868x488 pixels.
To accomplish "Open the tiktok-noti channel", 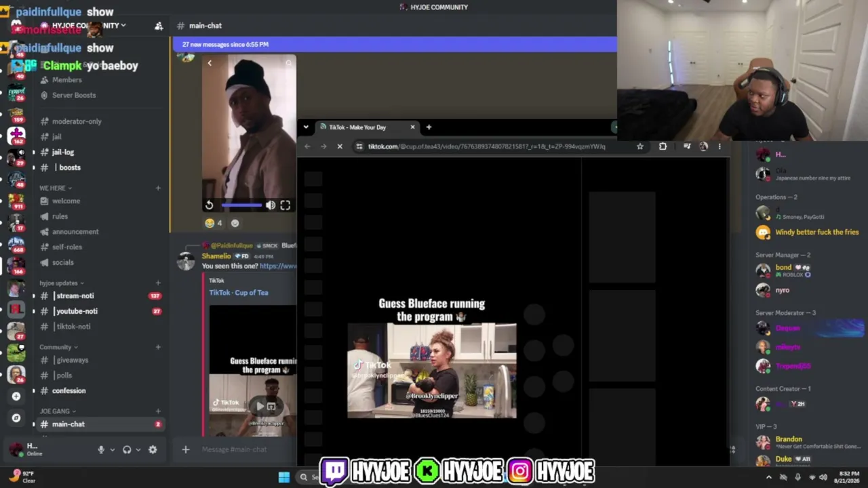I will coord(73,327).
